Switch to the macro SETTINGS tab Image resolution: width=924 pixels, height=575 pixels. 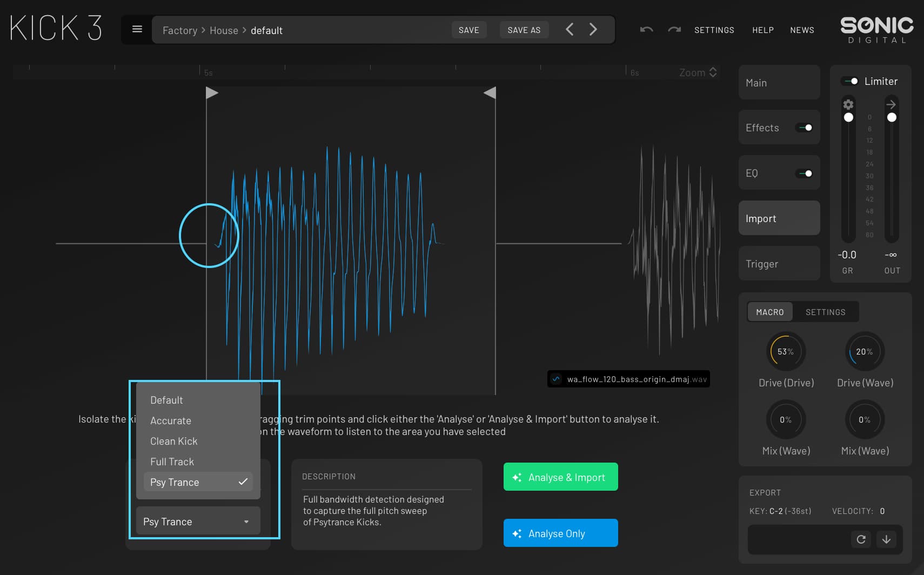pyautogui.click(x=825, y=312)
